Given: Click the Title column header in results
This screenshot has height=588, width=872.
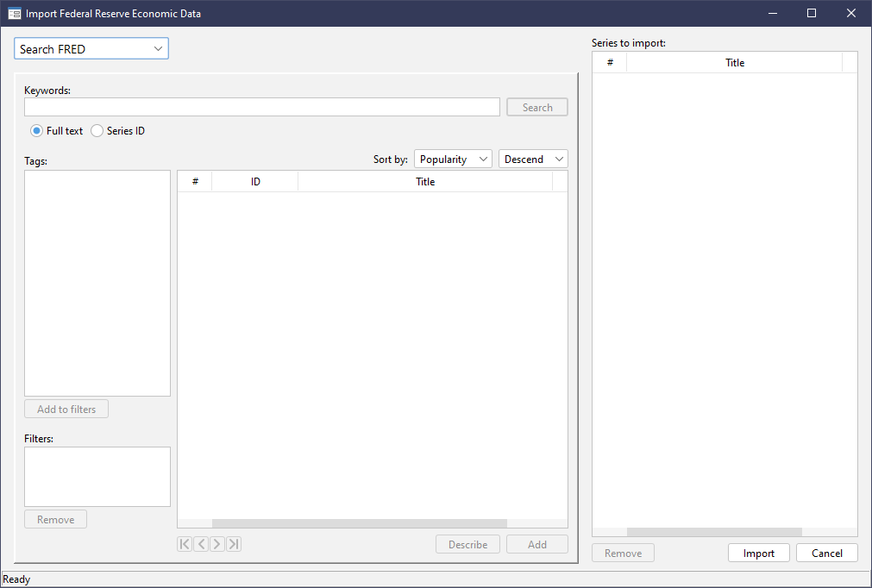Looking at the screenshot, I should point(425,182).
